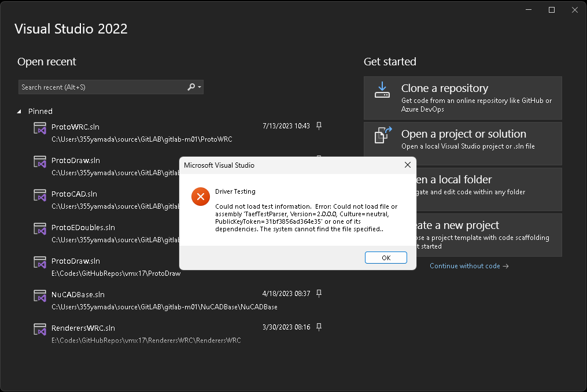
Task: Click the Driver Testing heading in dialog
Action: [x=235, y=191]
